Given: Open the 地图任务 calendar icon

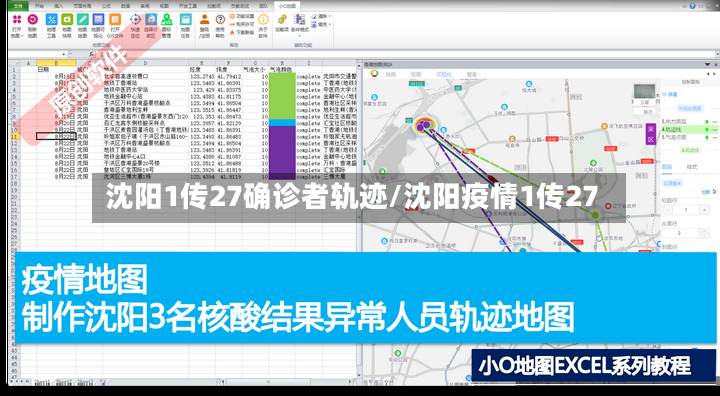Looking at the screenshot, I should [x=186, y=19].
